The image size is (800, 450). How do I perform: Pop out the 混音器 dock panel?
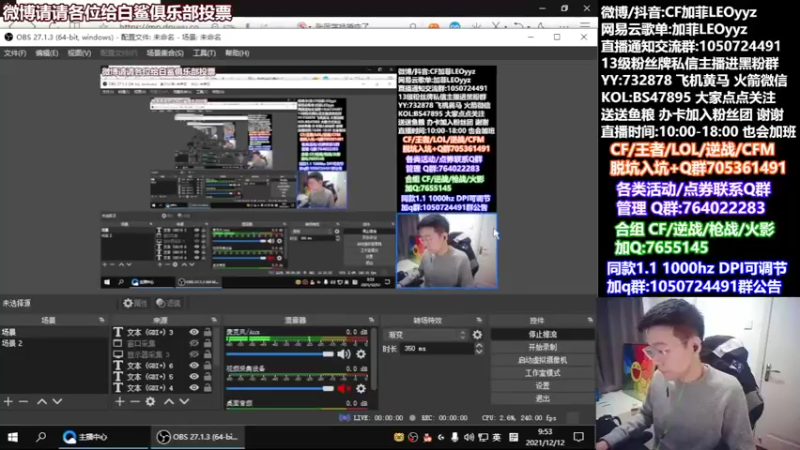coord(371,320)
